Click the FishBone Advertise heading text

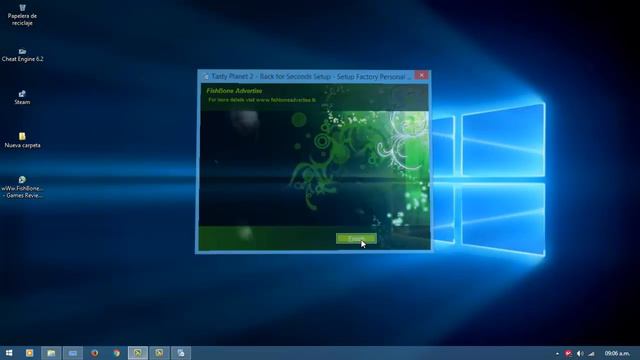[x=234, y=91]
